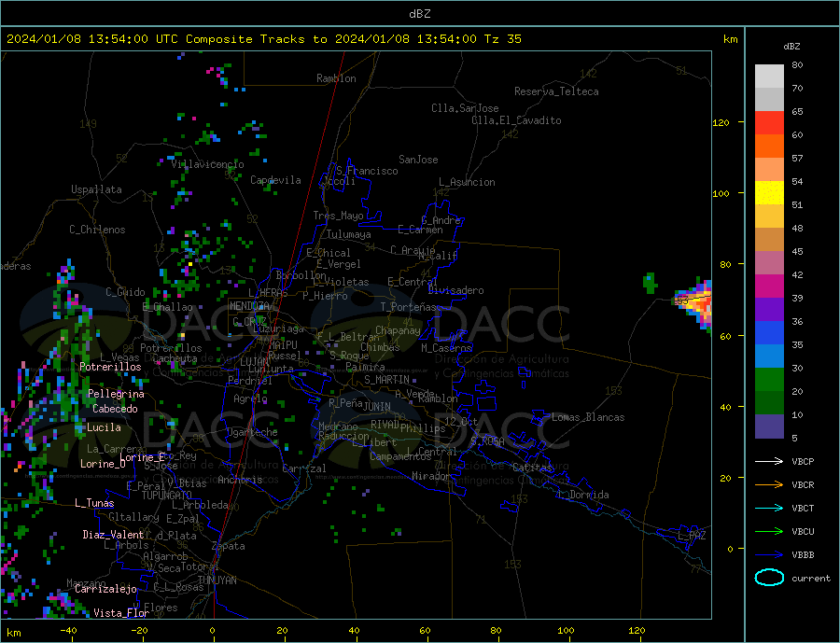Click the 65 value in dBZ scale
The height and width of the screenshot is (643, 840).
pos(797,112)
